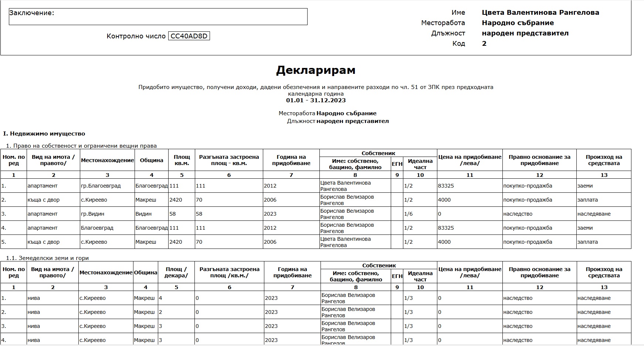Click апартамент in row 4 with Благоевград location

[x=43, y=228]
